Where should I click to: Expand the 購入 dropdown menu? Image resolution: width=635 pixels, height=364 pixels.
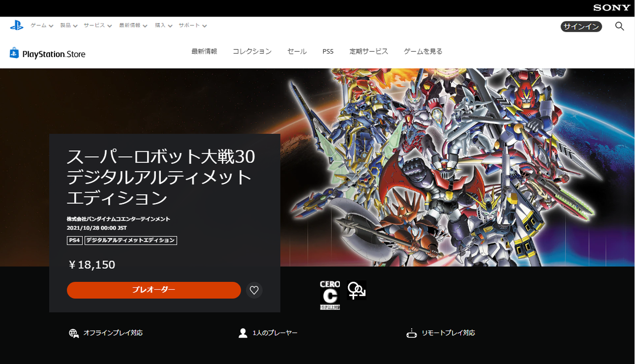point(164,25)
